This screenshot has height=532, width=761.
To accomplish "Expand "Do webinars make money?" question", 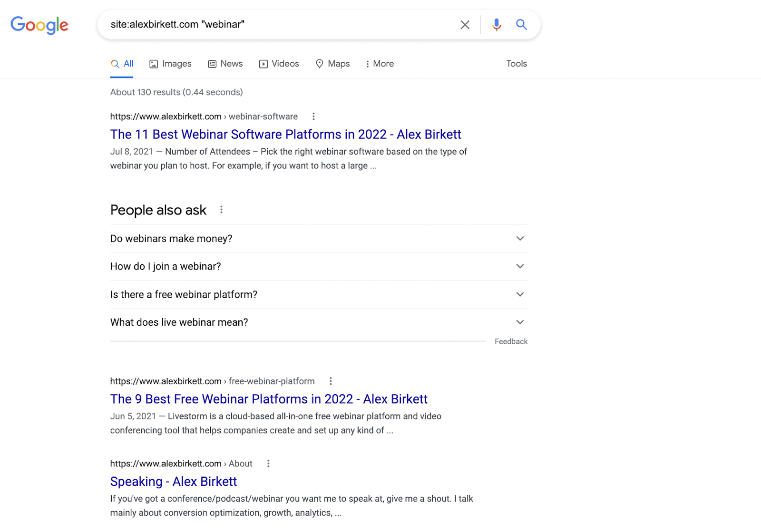I will [319, 239].
